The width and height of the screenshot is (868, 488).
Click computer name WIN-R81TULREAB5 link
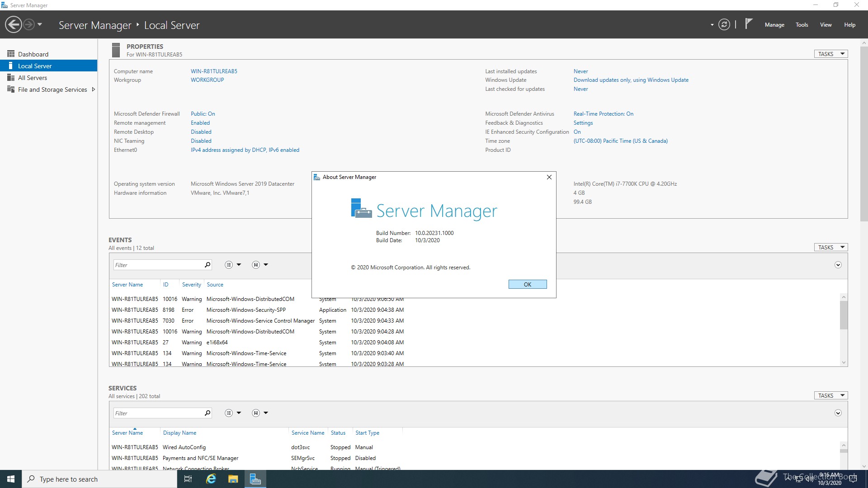pyautogui.click(x=214, y=71)
